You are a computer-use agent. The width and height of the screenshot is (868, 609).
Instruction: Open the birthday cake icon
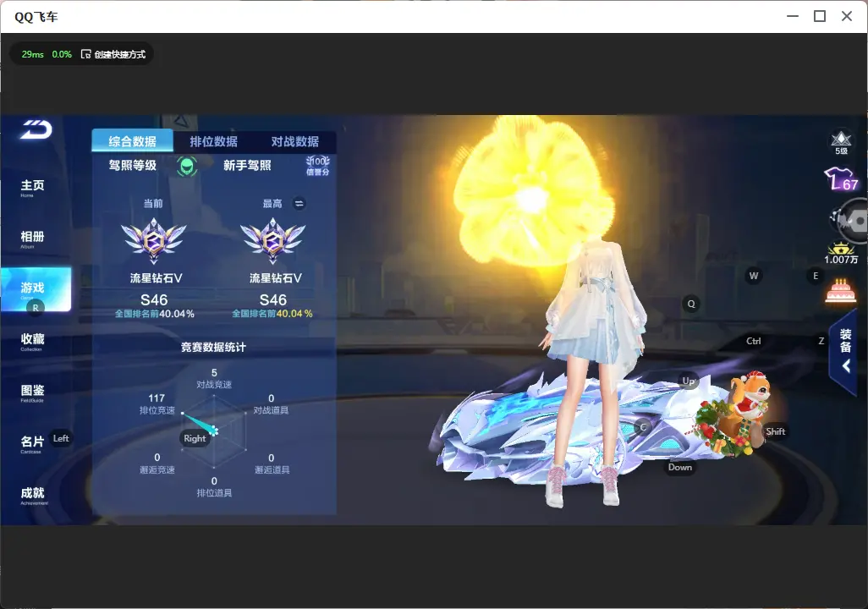pyautogui.click(x=840, y=291)
